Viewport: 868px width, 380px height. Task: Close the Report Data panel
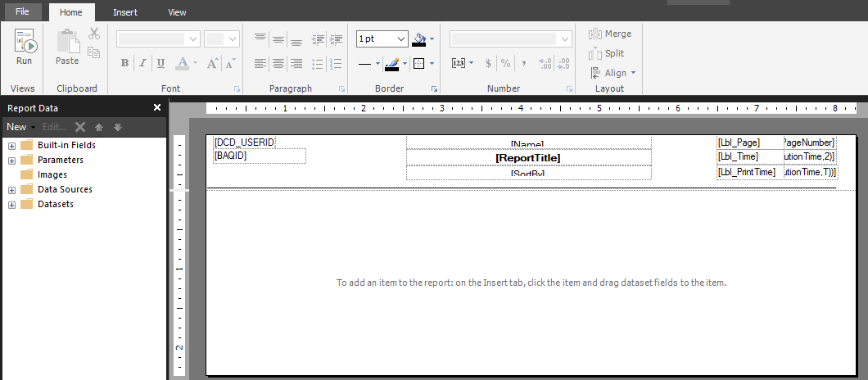(x=157, y=107)
